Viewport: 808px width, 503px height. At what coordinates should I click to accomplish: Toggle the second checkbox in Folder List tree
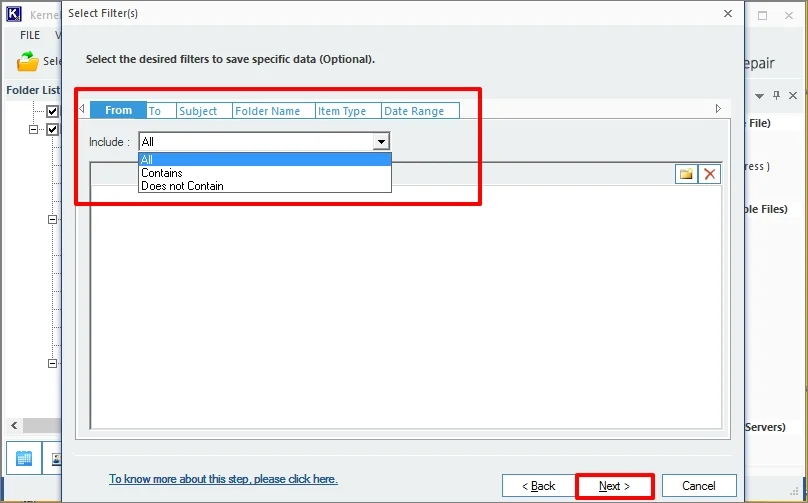pyautogui.click(x=53, y=129)
